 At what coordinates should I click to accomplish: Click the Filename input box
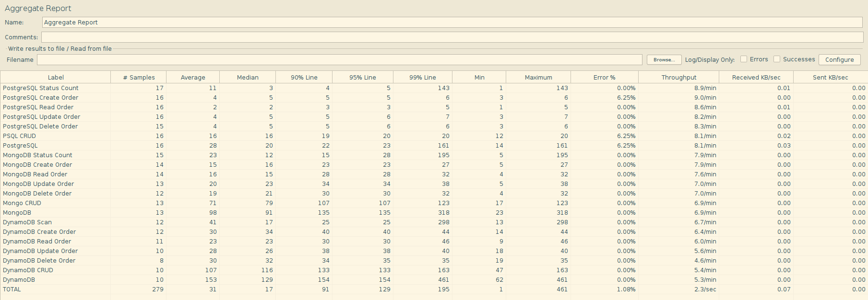tap(339, 59)
